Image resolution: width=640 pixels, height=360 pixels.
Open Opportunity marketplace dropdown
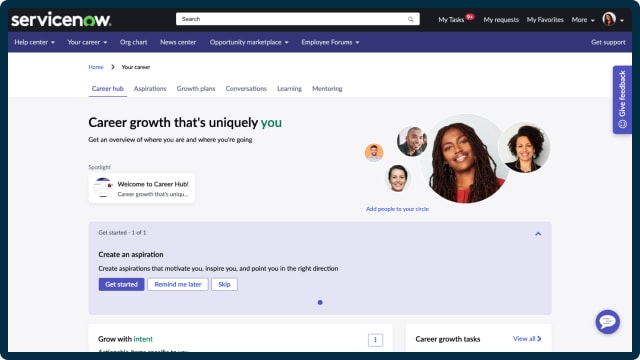249,42
